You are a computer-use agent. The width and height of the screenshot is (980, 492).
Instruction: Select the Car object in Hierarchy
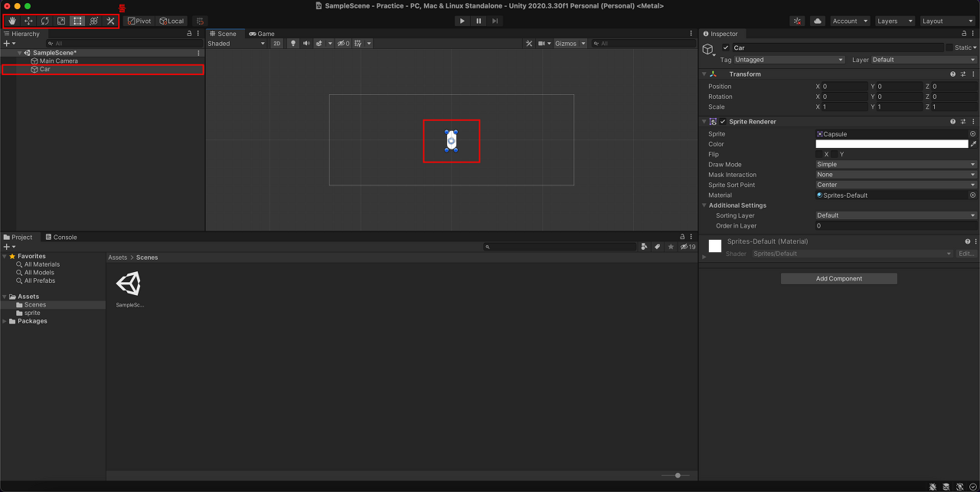[103, 69]
